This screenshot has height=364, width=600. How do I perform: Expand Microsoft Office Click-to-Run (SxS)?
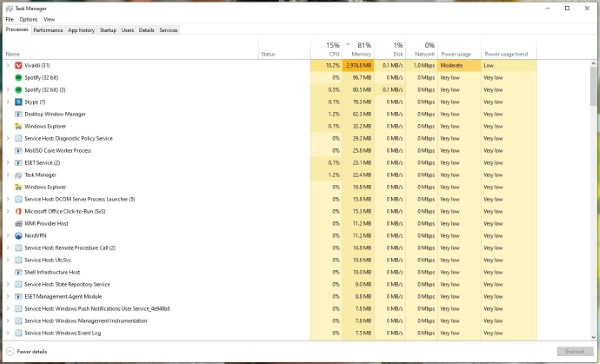tap(8, 211)
